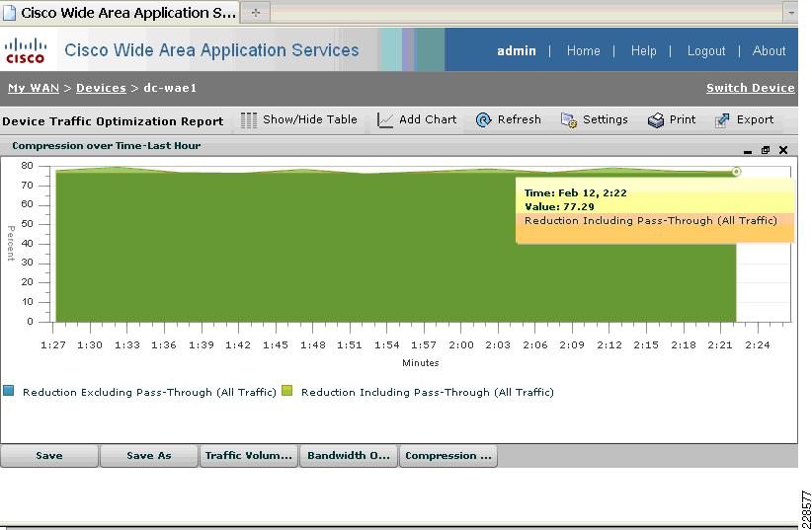Restore the chart panel with restore icon
812x530 pixels.
coord(766,150)
